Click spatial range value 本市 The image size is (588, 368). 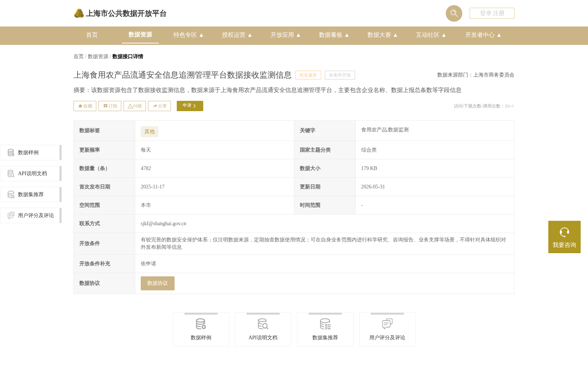[146, 205]
